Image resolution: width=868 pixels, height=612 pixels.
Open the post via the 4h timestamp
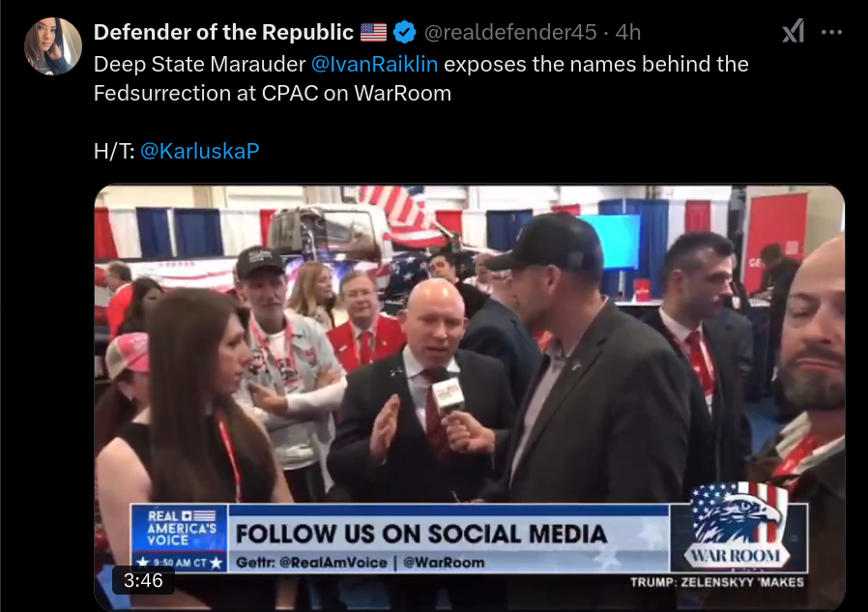[x=627, y=32]
